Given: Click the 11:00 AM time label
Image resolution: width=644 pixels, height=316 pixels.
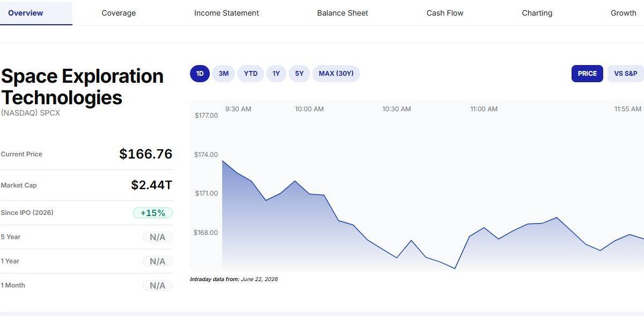Looking at the screenshot, I should click(484, 109).
